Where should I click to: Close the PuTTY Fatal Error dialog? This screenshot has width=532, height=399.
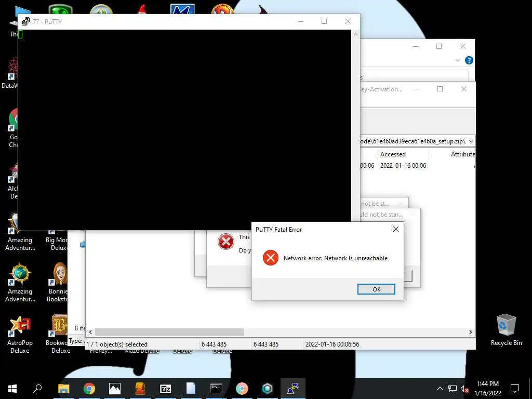(395, 229)
